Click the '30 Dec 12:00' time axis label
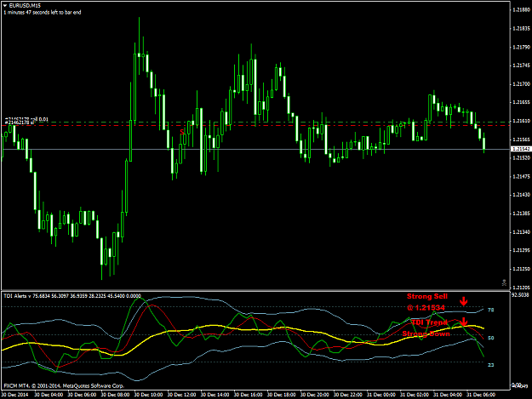 (x=181, y=395)
